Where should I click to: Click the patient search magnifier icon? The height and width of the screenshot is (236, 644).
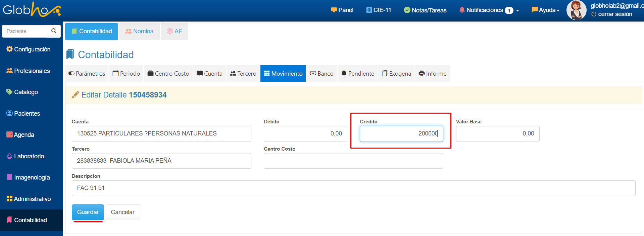coord(54,31)
